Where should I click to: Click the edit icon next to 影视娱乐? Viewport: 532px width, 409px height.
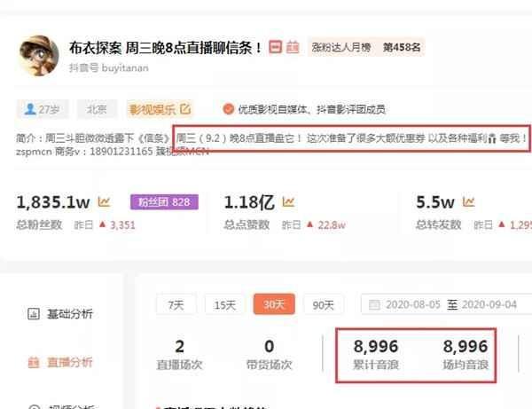point(185,109)
